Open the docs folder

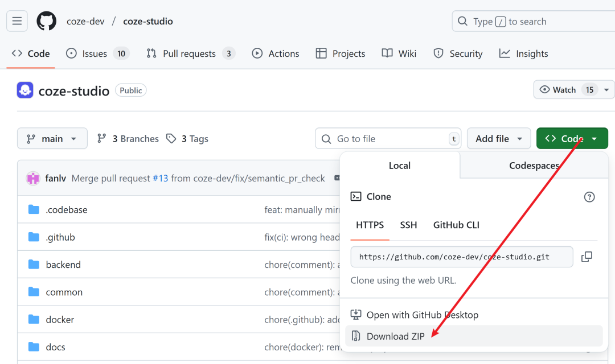(55, 347)
